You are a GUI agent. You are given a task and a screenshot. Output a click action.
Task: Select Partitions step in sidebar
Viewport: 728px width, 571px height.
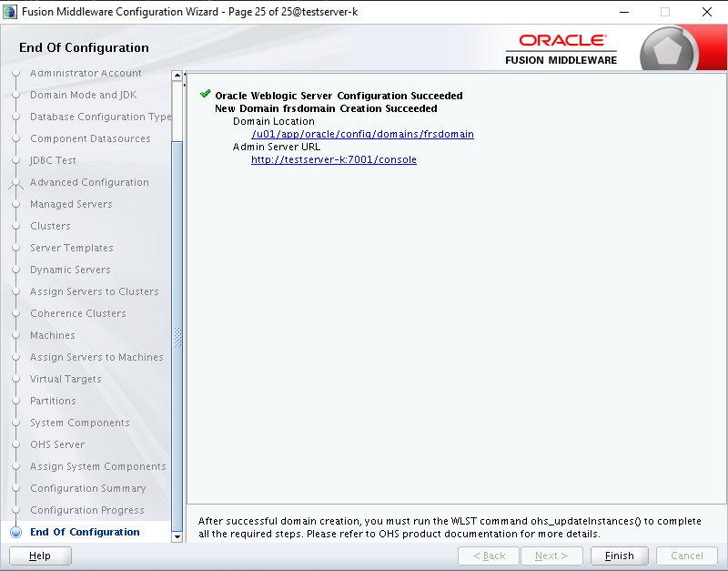(x=54, y=401)
